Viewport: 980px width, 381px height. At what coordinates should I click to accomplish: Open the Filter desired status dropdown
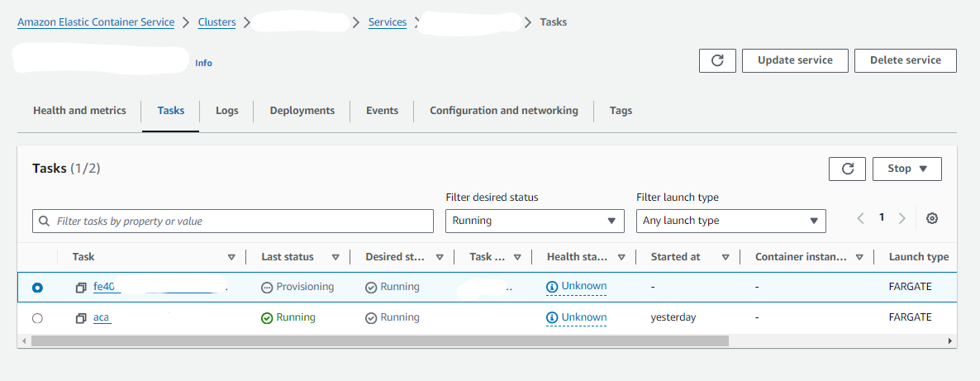tap(535, 221)
